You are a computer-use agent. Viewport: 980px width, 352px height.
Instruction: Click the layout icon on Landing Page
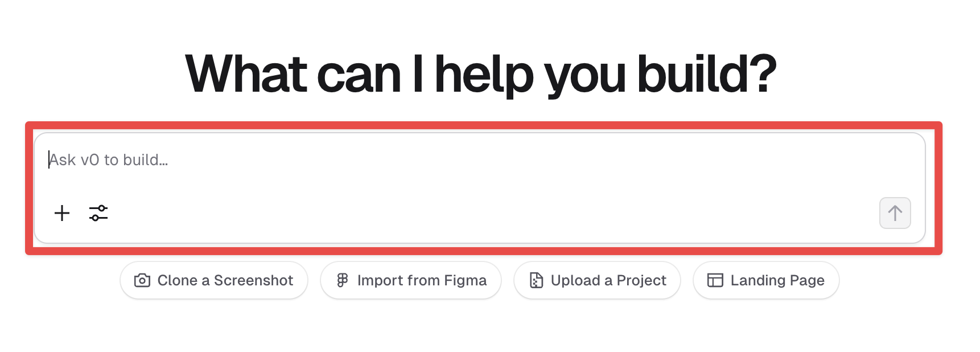pyautogui.click(x=715, y=280)
